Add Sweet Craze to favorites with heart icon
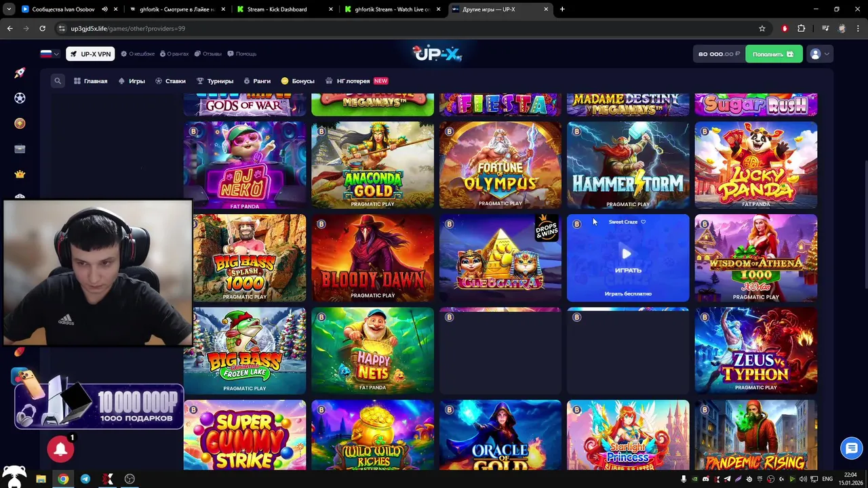The image size is (868, 488). point(644,222)
